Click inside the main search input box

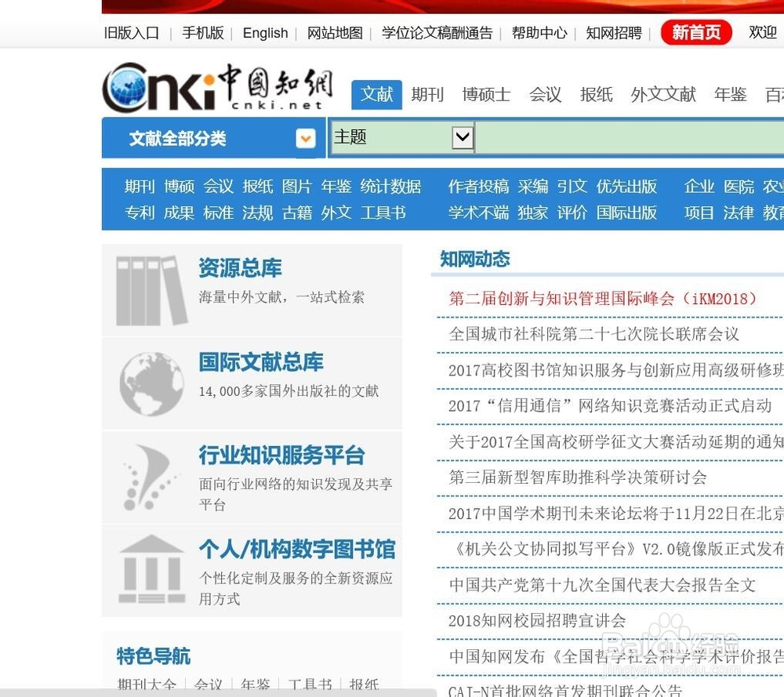(627, 137)
